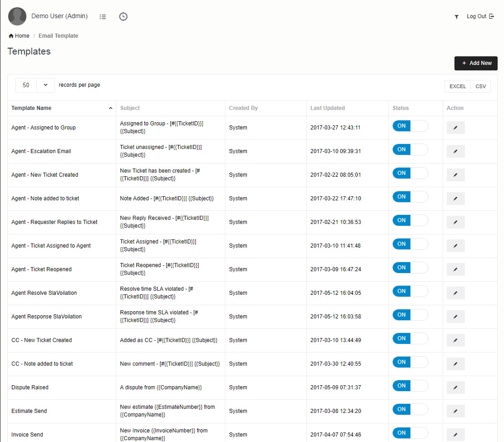The image size is (504, 442).
Task: Click the Demo User avatar picture
Action: (17, 16)
